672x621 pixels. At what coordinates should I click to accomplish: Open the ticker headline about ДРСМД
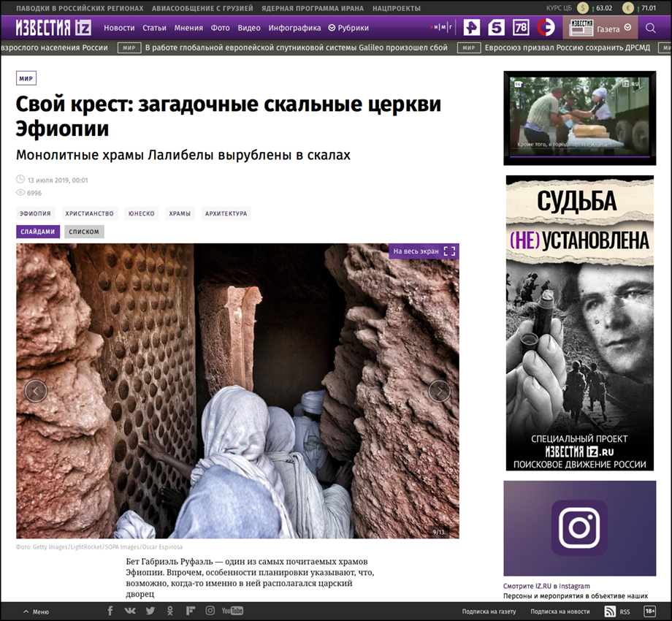568,47
